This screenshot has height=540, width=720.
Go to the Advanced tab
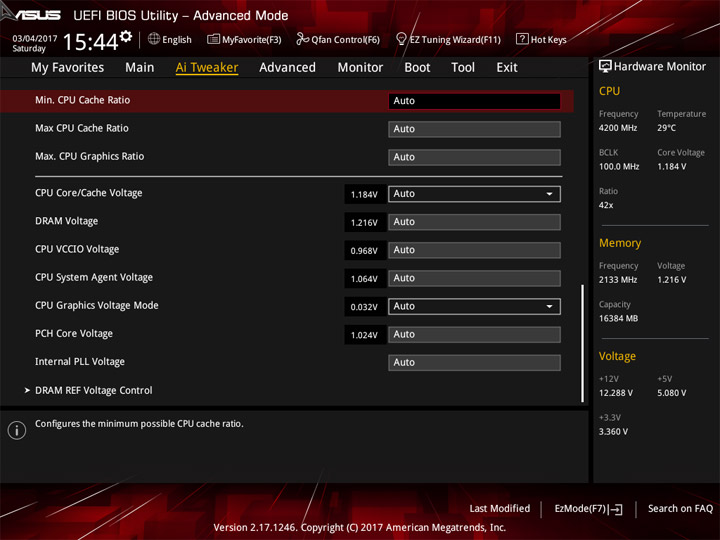point(287,68)
